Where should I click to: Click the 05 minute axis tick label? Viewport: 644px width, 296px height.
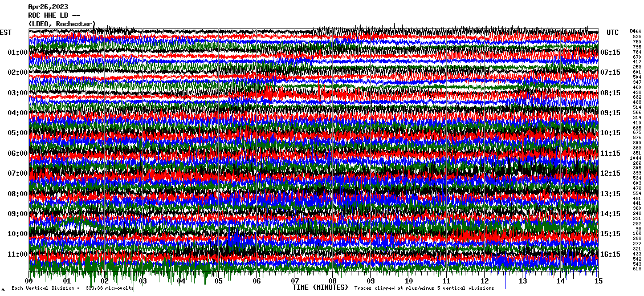click(x=219, y=281)
